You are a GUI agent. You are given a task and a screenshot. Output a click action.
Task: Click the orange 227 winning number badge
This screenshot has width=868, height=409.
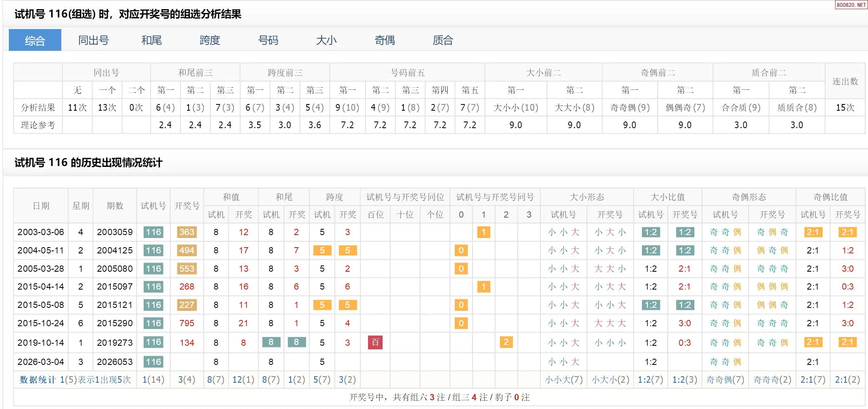click(x=187, y=305)
